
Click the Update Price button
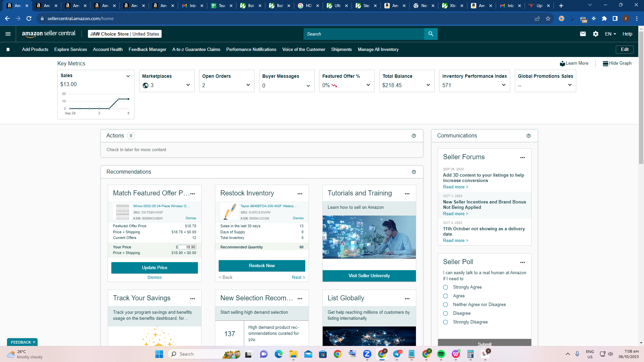click(155, 268)
